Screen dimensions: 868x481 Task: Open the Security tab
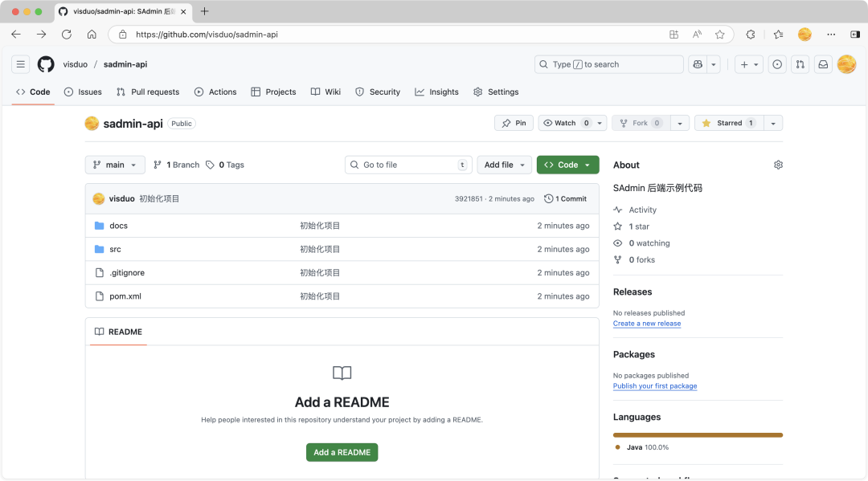(x=378, y=92)
